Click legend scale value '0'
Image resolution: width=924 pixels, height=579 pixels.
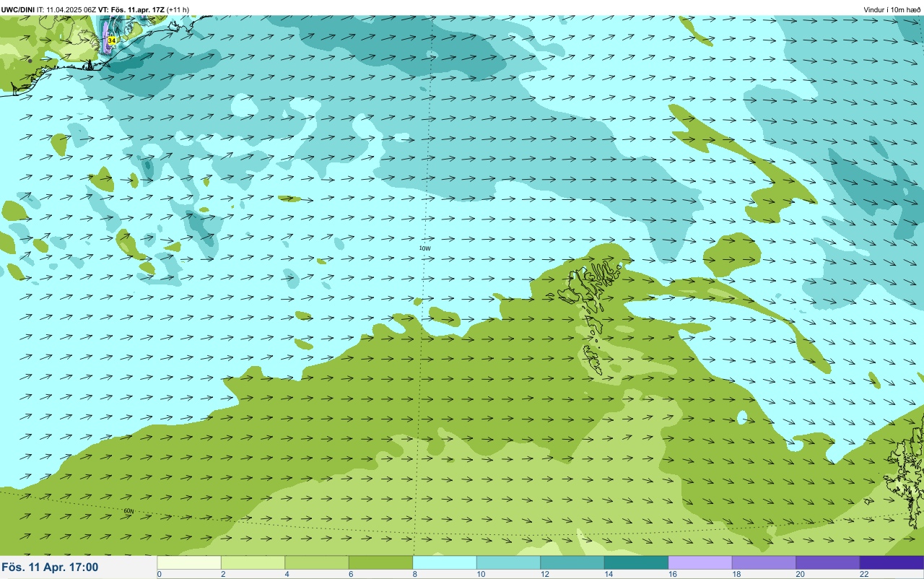(159, 574)
